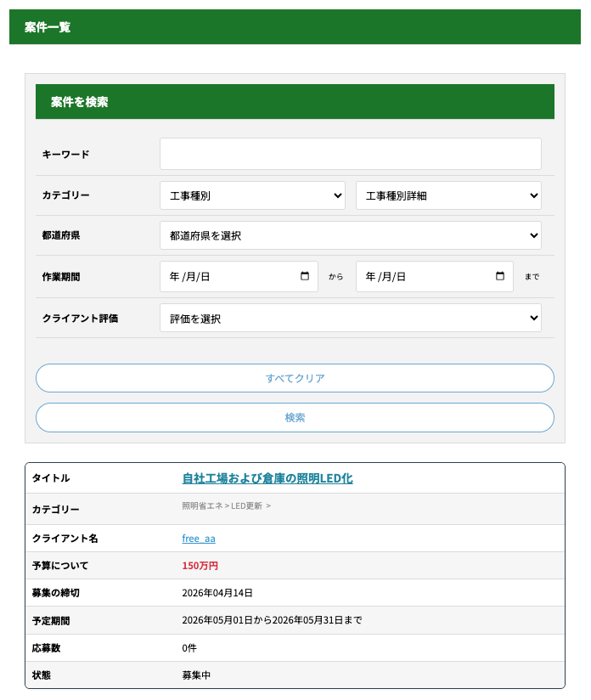Select the year segment of the end date

point(370,277)
